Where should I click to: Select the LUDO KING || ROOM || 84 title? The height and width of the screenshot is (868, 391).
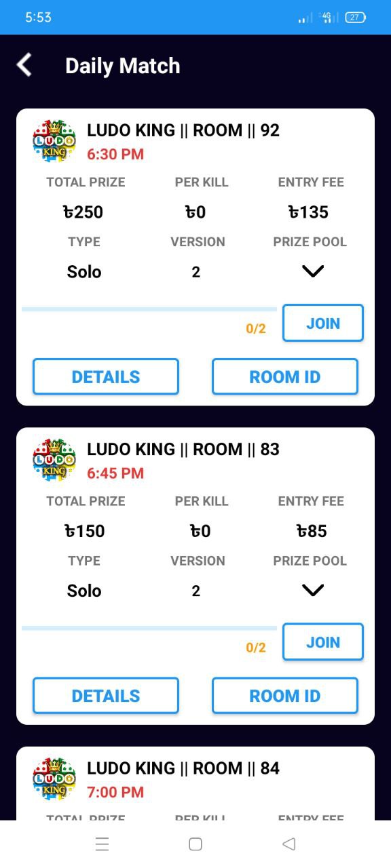[x=183, y=768]
